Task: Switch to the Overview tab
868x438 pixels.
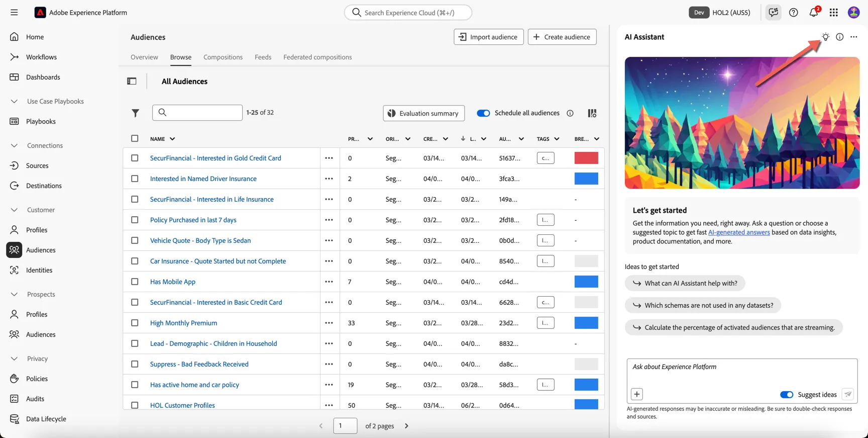Action: (x=144, y=57)
